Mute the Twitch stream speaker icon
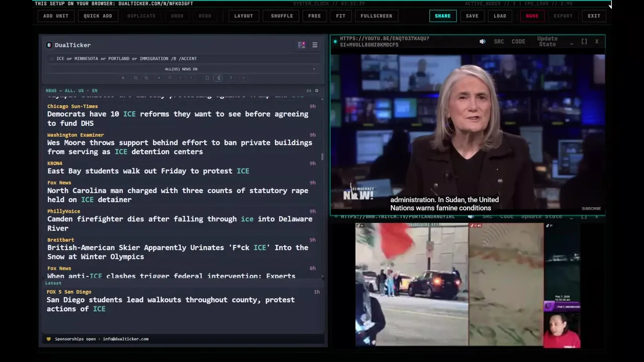This screenshot has height=362, width=644. (x=471, y=217)
